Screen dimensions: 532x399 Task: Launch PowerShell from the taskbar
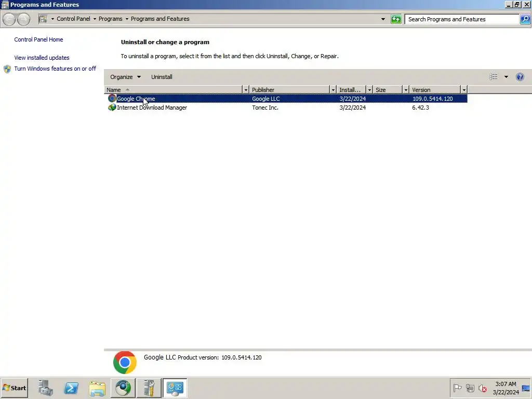point(71,388)
